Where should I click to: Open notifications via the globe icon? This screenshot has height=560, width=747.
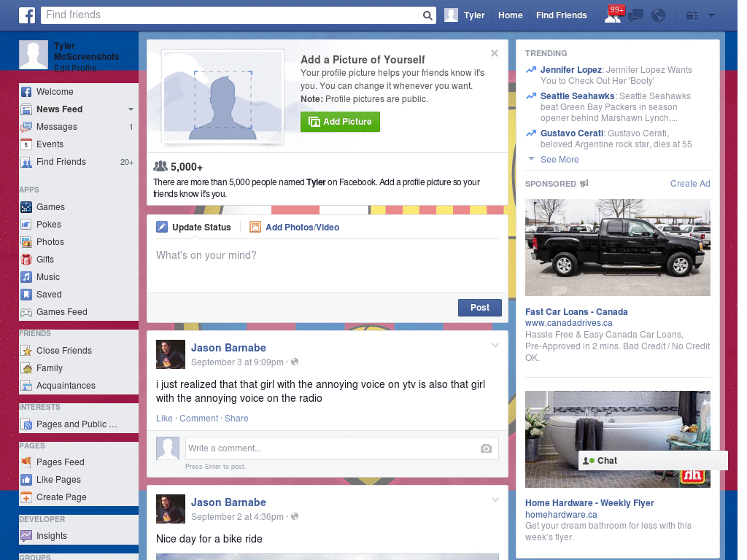[658, 15]
